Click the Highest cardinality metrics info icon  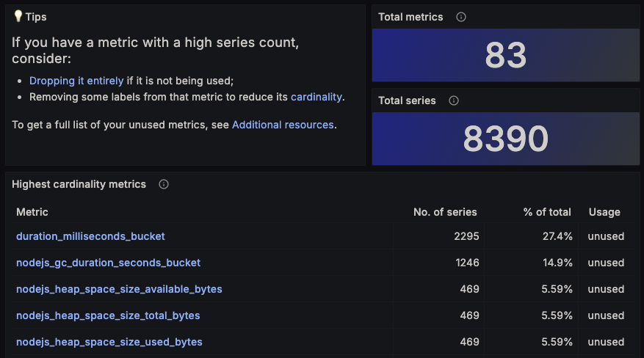coord(164,184)
